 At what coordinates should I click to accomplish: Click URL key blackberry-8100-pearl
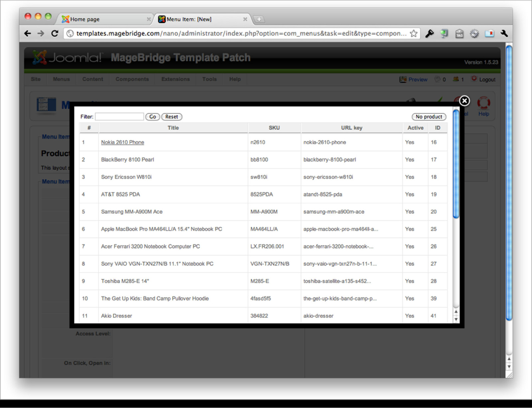pos(330,160)
